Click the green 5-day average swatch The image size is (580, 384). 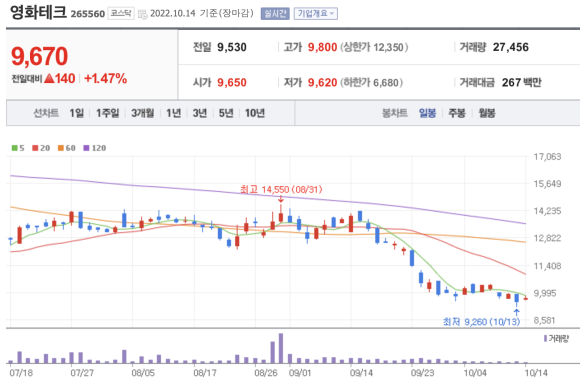(x=14, y=148)
